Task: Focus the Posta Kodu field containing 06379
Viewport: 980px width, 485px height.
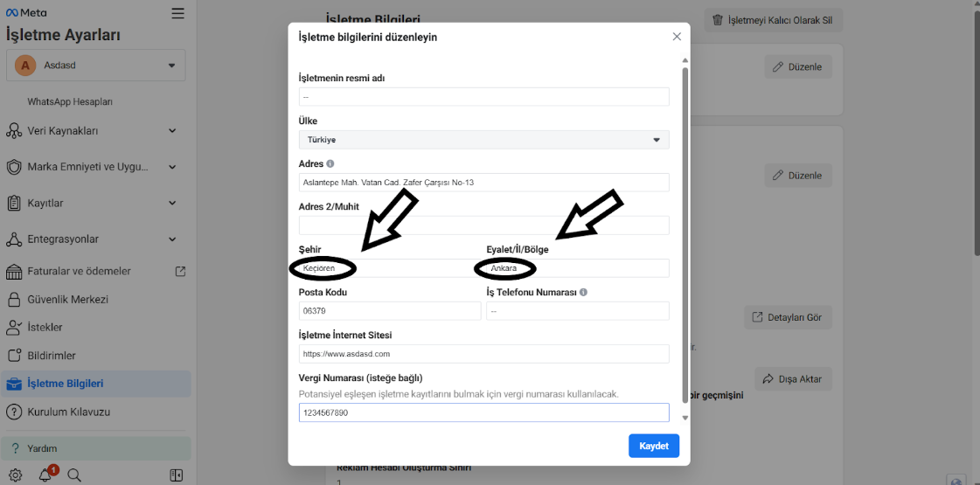Action: point(390,310)
